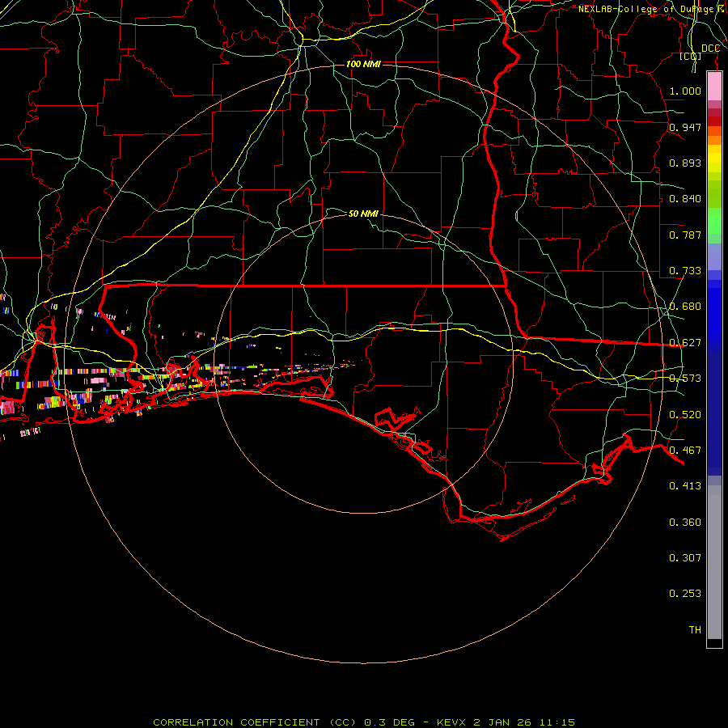Image resolution: width=728 pixels, height=728 pixels.
Task: Select the 0.787 value on the scale
Action: 685,235
